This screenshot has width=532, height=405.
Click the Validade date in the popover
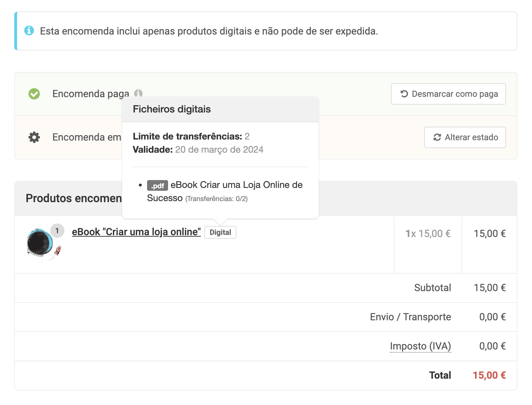click(219, 149)
